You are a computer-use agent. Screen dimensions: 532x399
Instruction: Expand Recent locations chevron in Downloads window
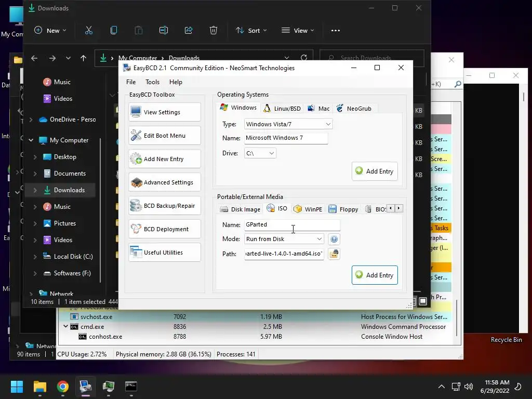[68, 58]
